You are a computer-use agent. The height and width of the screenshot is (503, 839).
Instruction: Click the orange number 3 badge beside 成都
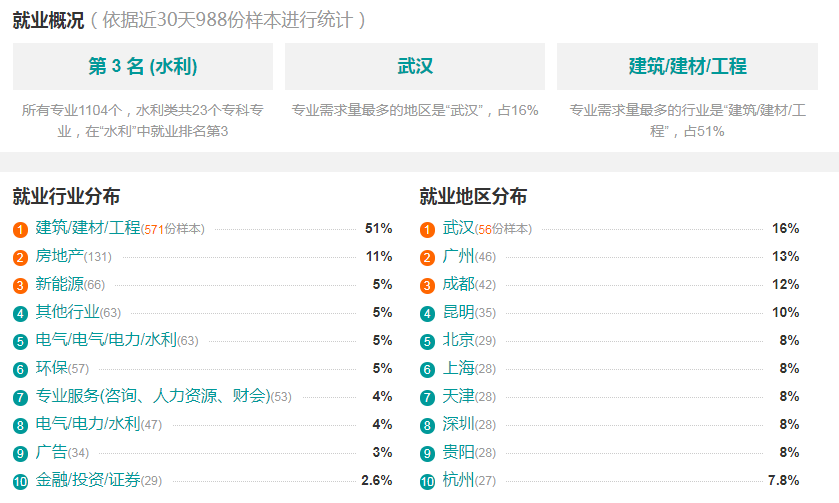pos(427,285)
